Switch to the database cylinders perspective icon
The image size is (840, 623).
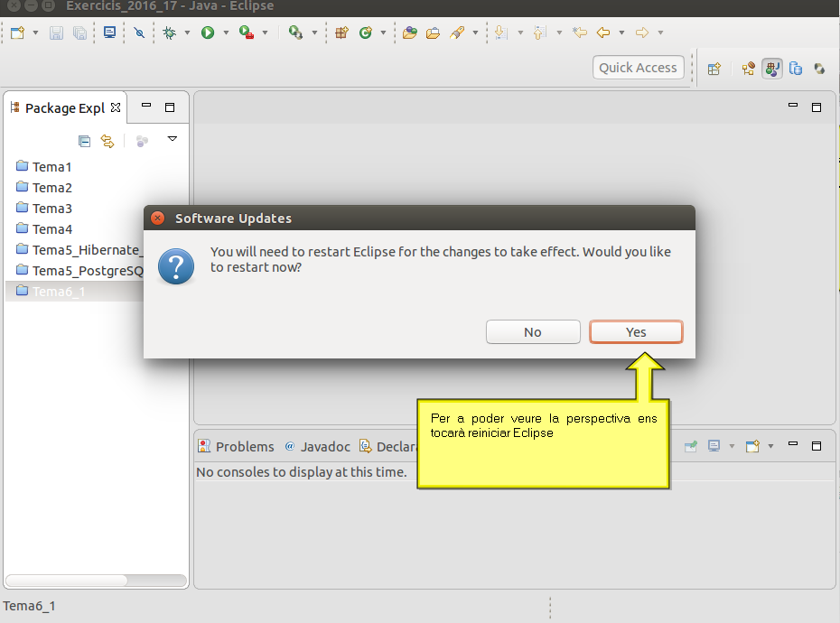coord(796,69)
